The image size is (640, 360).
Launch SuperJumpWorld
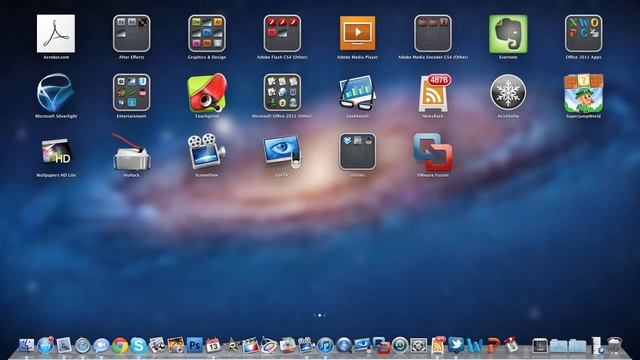(x=584, y=93)
